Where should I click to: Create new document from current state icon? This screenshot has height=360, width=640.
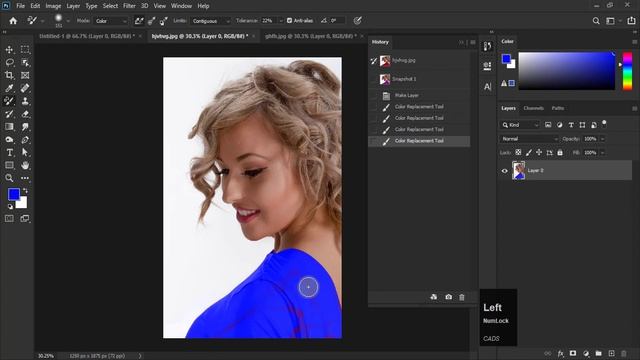click(433, 297)
